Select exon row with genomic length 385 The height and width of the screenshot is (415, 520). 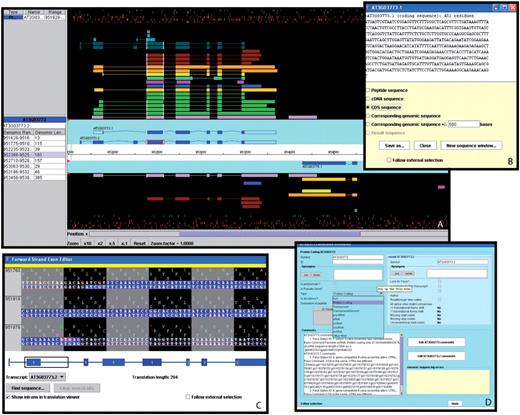point(35,177)
